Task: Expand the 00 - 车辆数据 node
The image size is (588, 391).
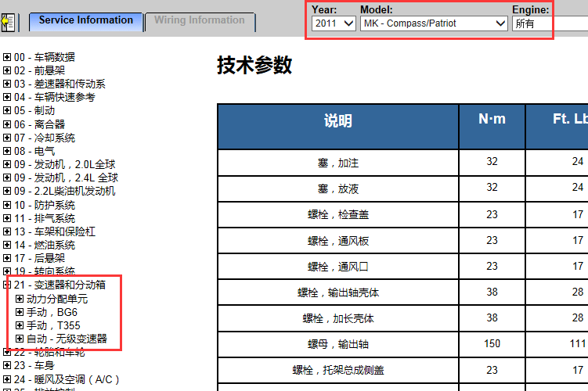Action: [x=7, y=57]
